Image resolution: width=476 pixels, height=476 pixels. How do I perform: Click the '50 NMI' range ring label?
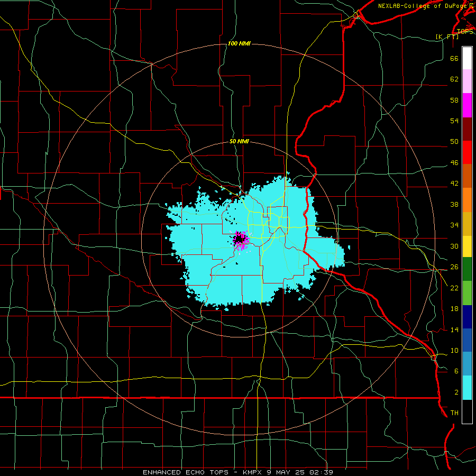pyautogui.click(x=239, y=141)
